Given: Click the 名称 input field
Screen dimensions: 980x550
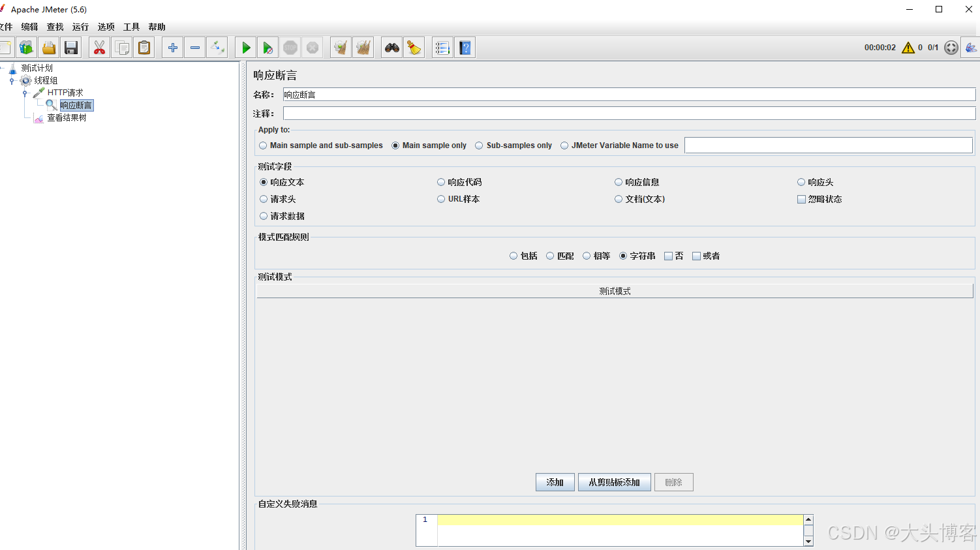Looking at the screenshot, I should (629, 95).
